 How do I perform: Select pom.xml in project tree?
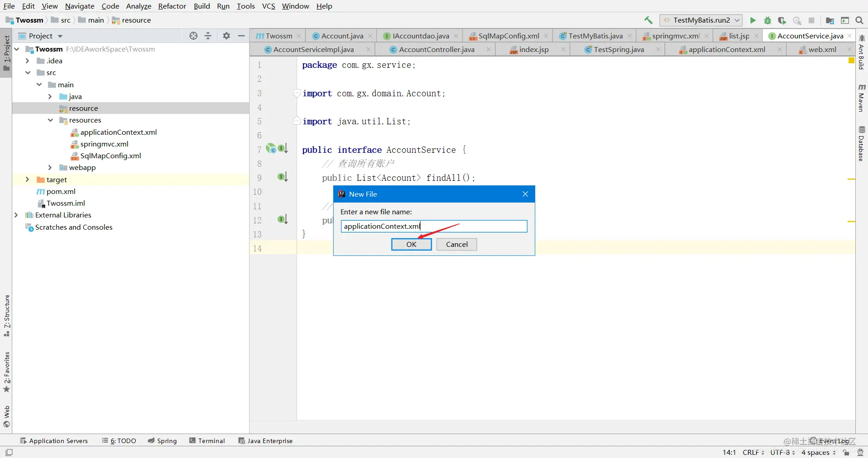click(61, 191)
